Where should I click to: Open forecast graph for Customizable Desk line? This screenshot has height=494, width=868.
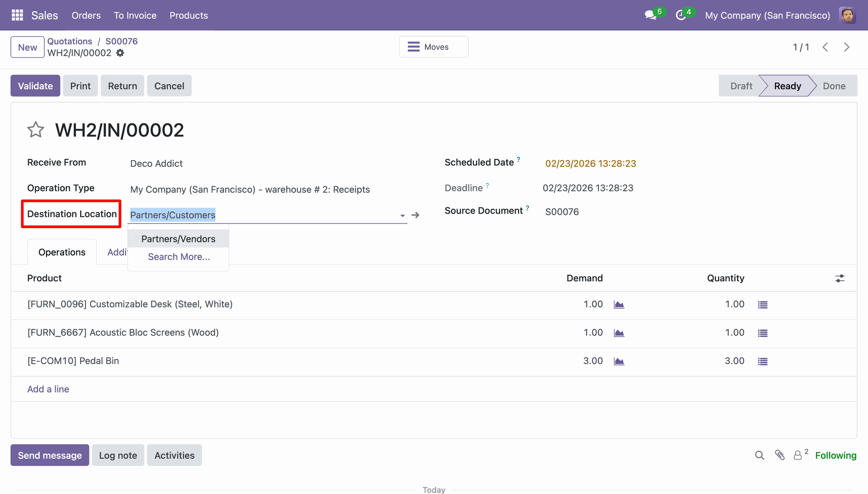click(x=619, y=305)
